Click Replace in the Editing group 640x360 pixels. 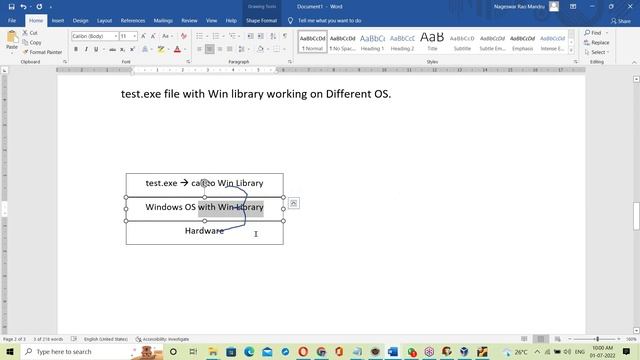[596, 42]
